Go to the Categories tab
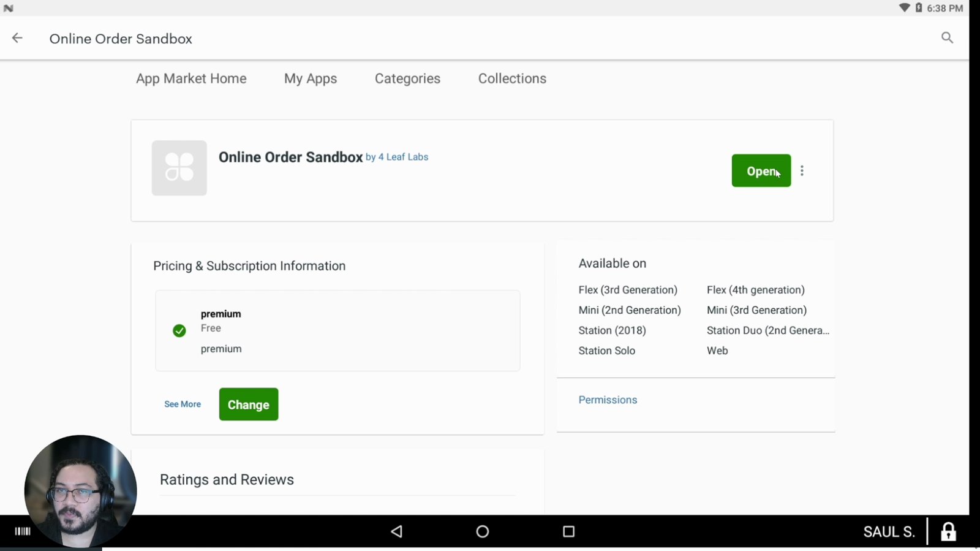The image size is (980, 551). (407, 78)
